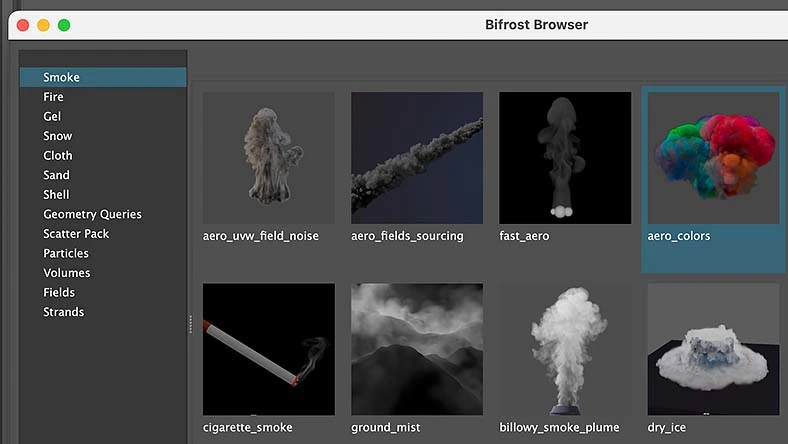The width and height of the screenshot is (788, 444).
Task: Pick the fast_aero example thumbnail
Action: 565,158
